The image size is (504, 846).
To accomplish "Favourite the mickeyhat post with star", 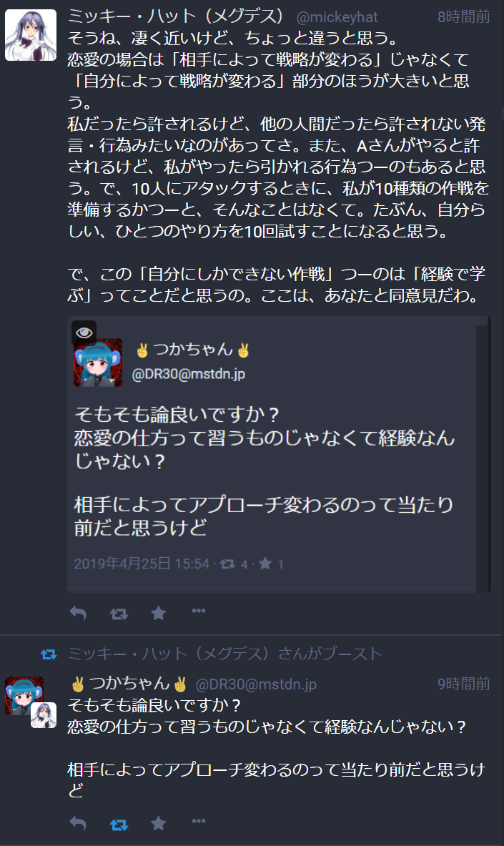I will click(x=158, y=613).
